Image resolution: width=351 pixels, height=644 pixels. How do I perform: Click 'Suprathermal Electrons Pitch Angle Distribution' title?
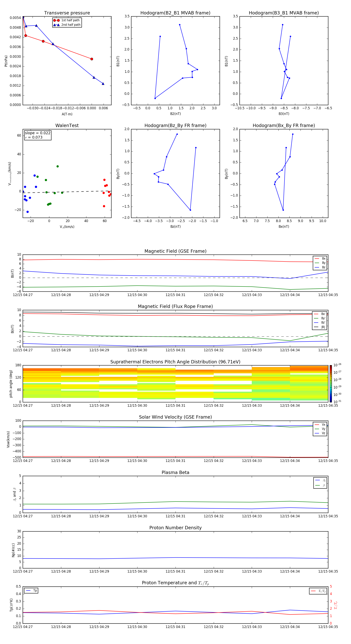click(175, 362)
